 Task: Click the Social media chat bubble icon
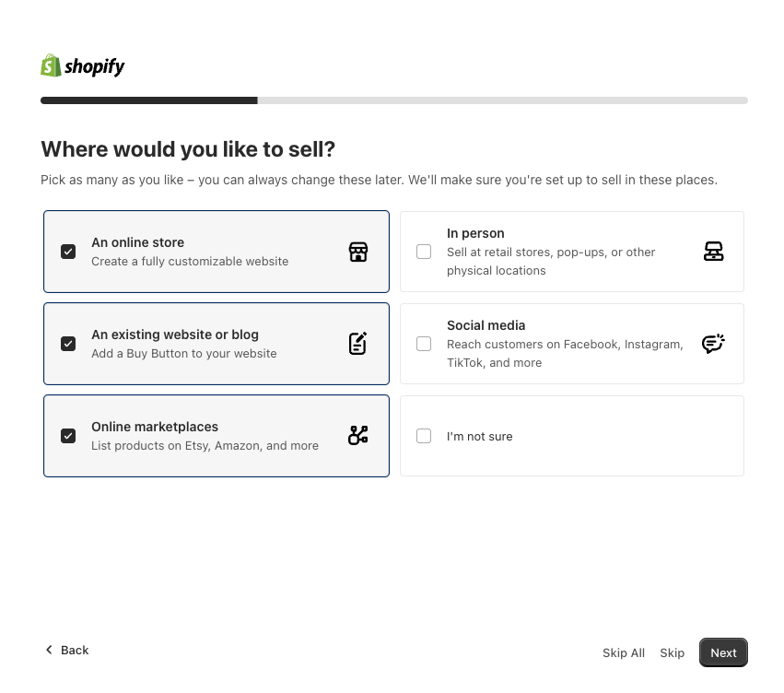(713, 344)
